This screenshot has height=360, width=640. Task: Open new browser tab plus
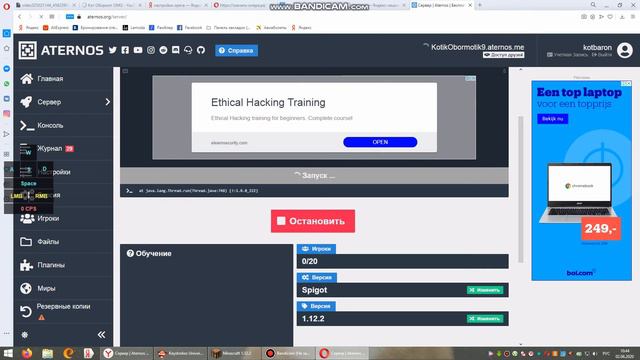tap(480, 5)
